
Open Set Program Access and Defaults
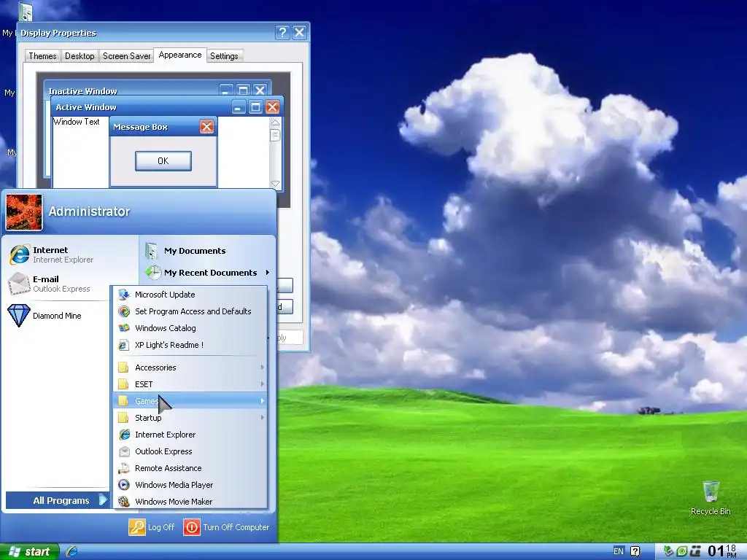click(x=190, y=311)
